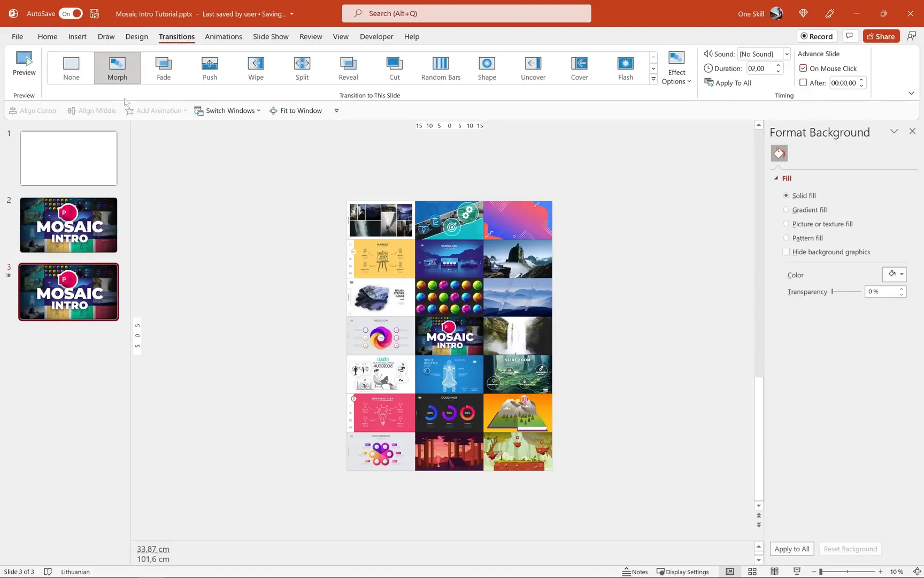Viewport: 924px width, 578px height.
Task: Apply the Fade transition
Action: tap(164, 68)
